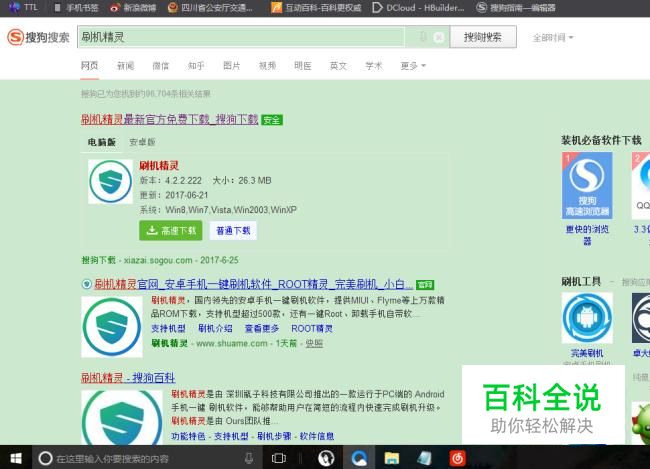Clear the search box with X icon
This screenshot has height=469, width=650.
(x=439, y=38)
